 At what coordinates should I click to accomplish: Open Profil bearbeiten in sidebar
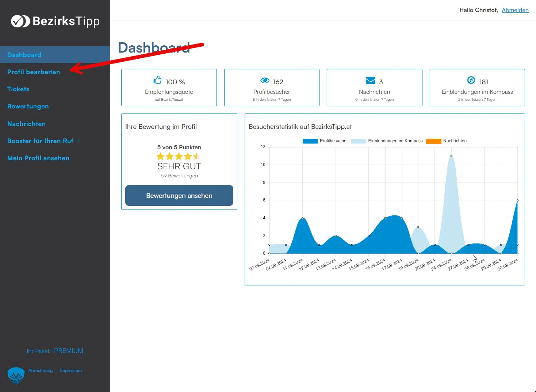coord(34,72)
